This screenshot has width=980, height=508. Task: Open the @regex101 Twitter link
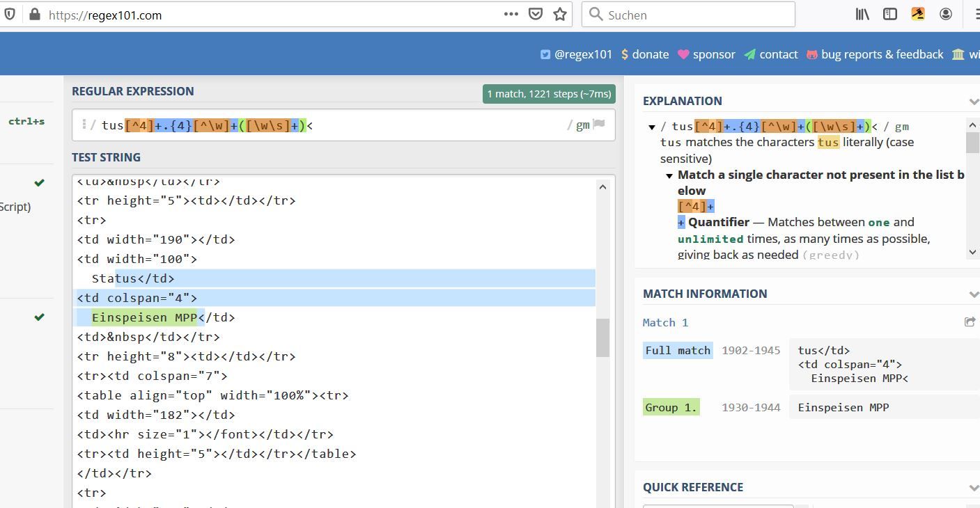coord(576,54)
